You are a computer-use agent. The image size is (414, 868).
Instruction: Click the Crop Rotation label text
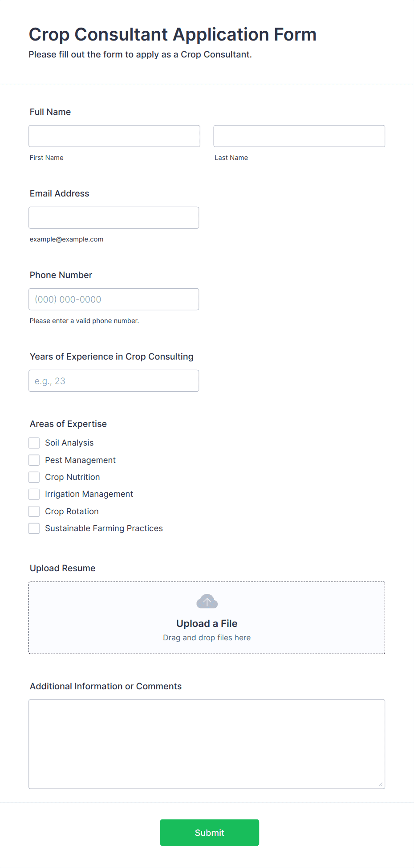click(x=72, y=512)
